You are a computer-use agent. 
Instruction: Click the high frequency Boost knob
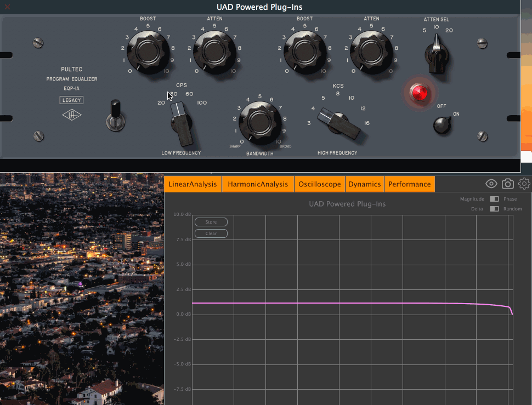304,52
